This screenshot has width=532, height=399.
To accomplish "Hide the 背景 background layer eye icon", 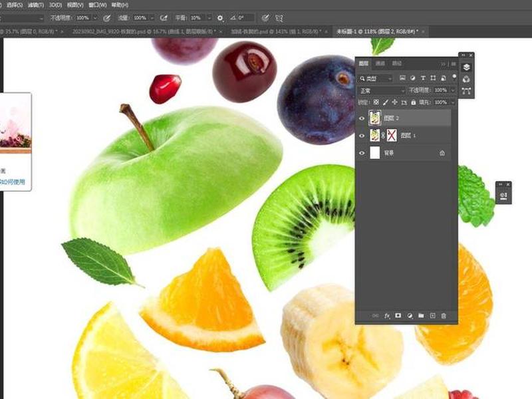I will pyautogui.click(x=362, y=153).
